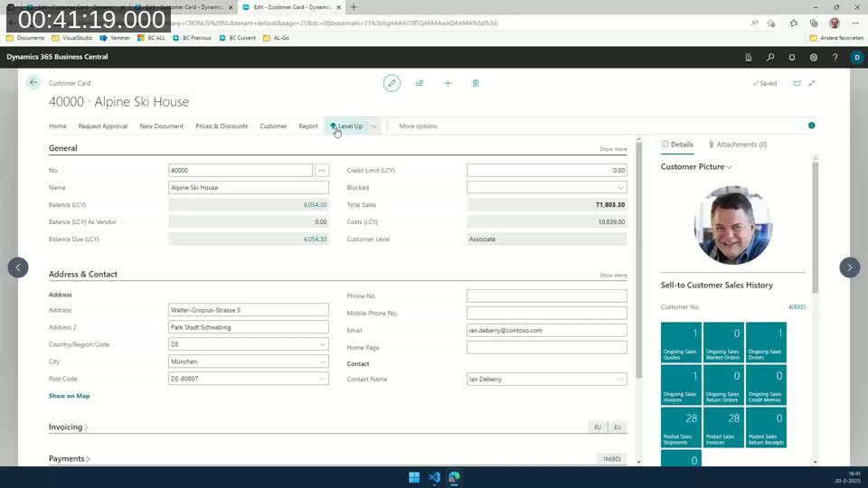Open the notifications bell
868x488 pixels.
[792, 57]
